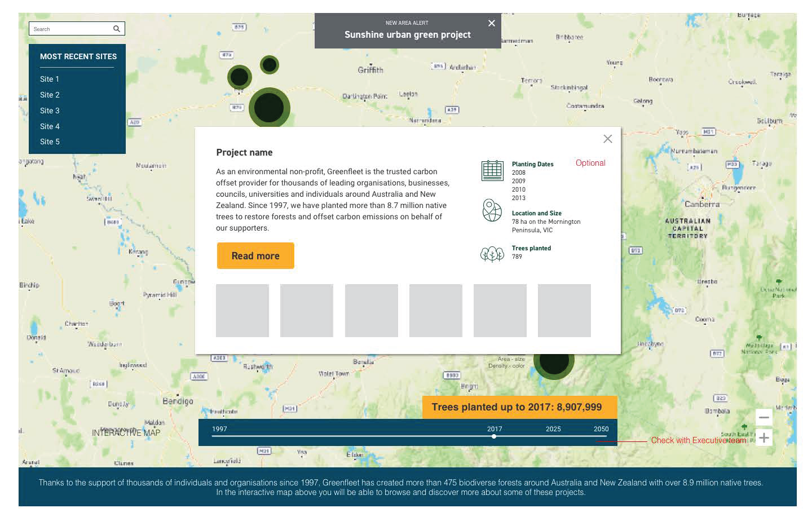Viewport: 812px width, 517px height.
Task: Select Site 5 in Most Recent Sites
Action: coord(50,142)
